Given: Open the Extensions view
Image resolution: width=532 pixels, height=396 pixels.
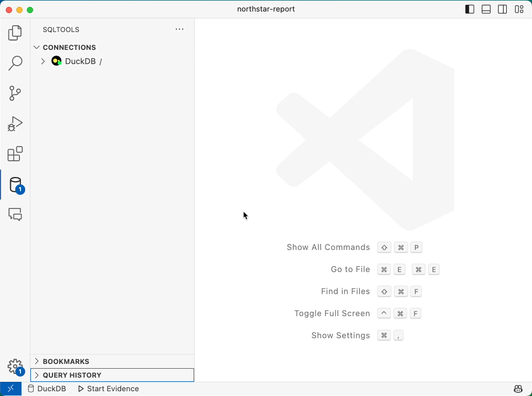Looking at the screenshot, I should pyautogui.click(x=15, y=154).
